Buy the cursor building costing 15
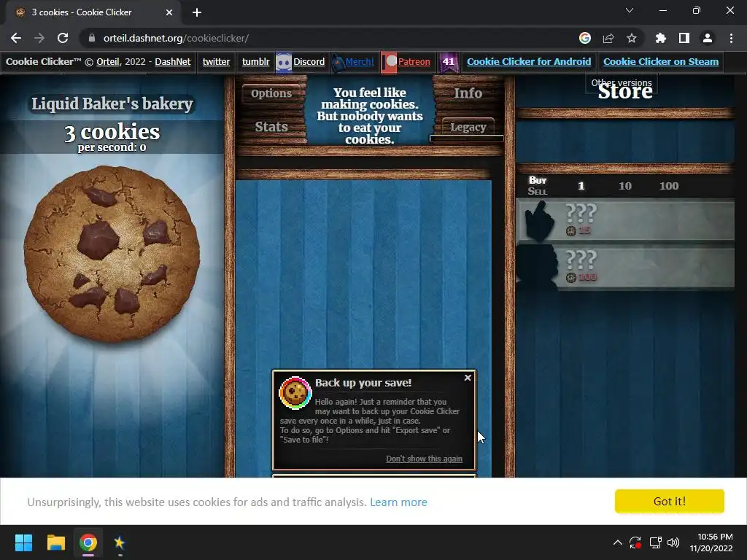 [x=625, y=220]
